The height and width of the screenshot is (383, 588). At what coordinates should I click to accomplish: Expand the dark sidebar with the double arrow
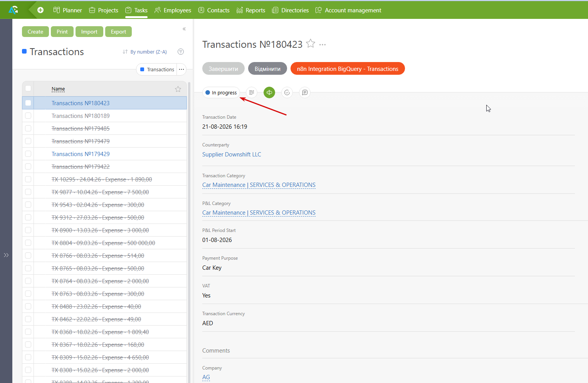(x=6, y=255)
